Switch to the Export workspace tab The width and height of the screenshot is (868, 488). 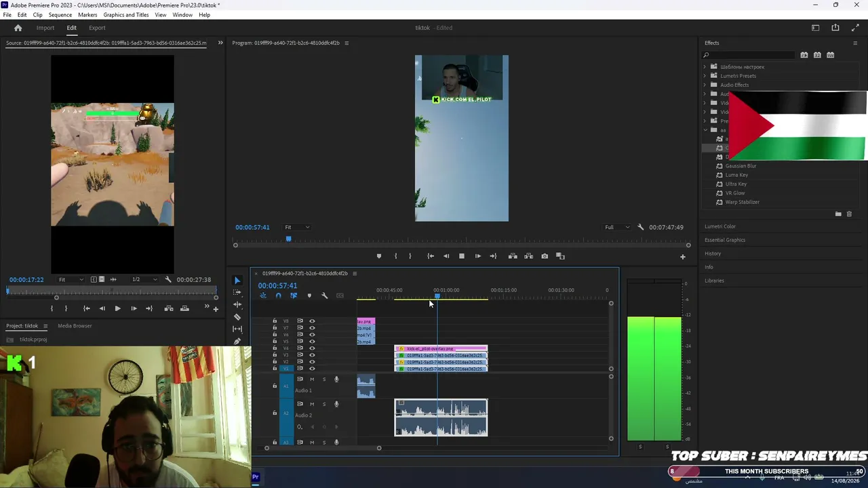pos(97,28)
